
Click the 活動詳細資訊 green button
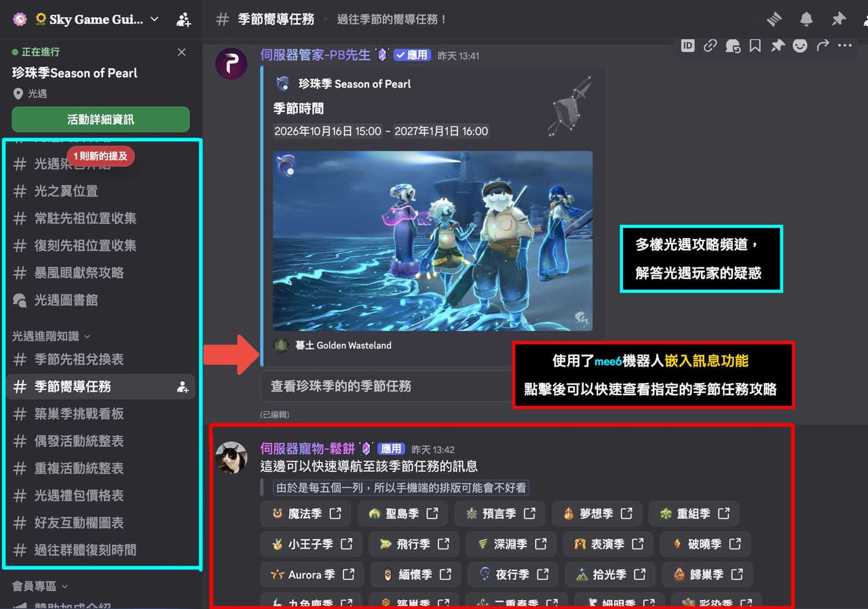100,119
